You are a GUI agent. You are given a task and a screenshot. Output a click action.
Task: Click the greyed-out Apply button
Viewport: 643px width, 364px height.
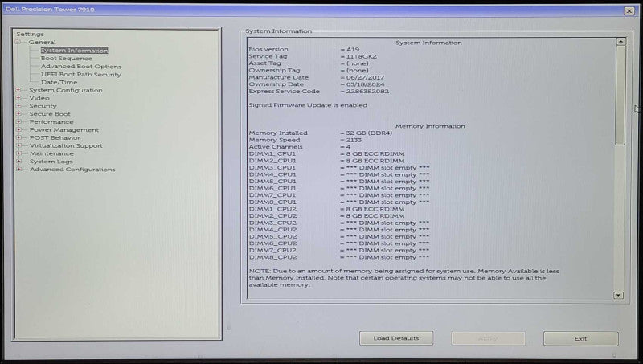pos(488,338)
